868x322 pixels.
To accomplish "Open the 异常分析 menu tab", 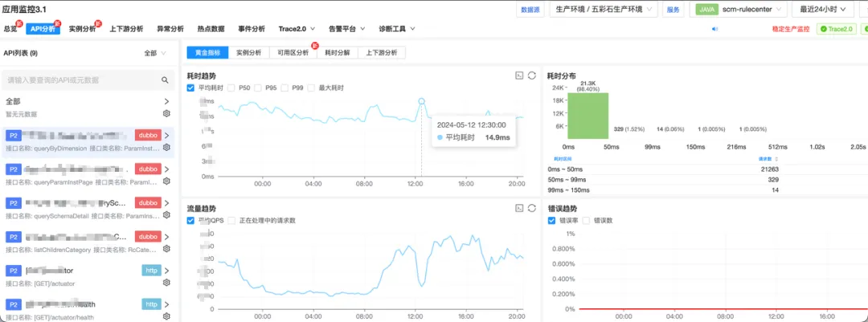I will [170, 29].
